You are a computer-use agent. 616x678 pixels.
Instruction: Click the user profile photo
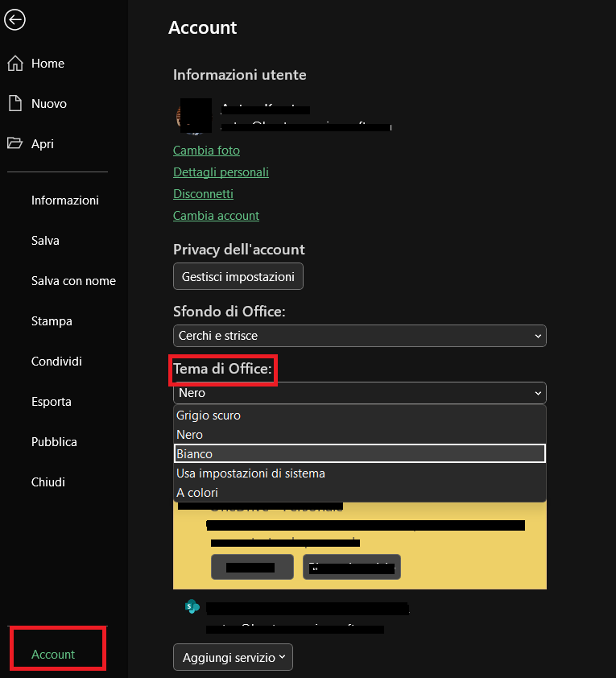[x=194, y=116]
